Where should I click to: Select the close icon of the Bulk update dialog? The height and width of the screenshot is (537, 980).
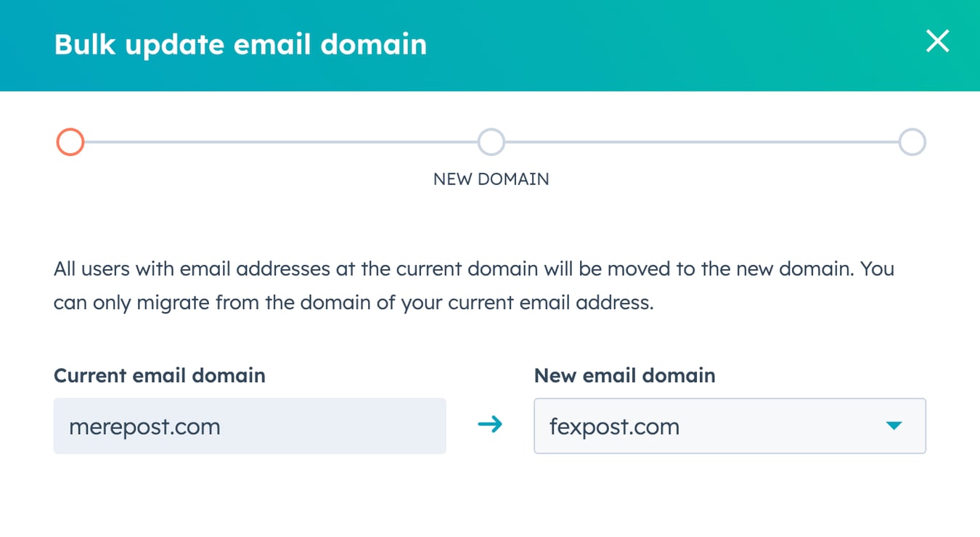tap(937, 42)
